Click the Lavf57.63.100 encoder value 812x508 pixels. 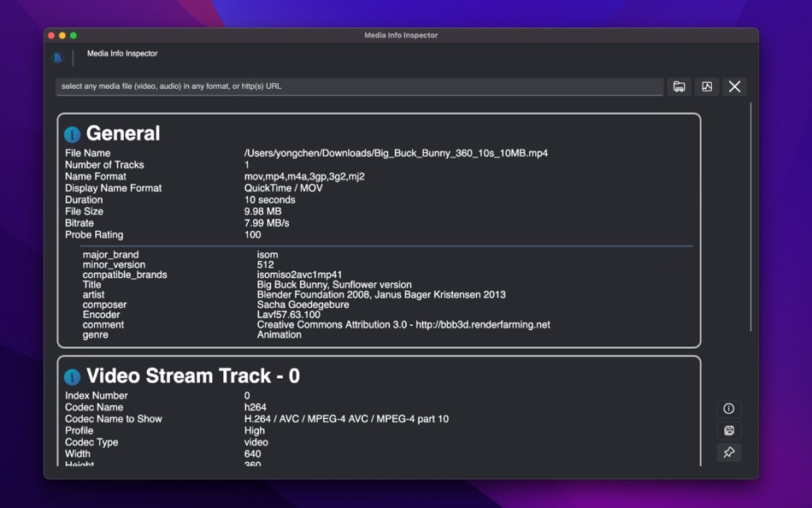click(x=288, y=315)
